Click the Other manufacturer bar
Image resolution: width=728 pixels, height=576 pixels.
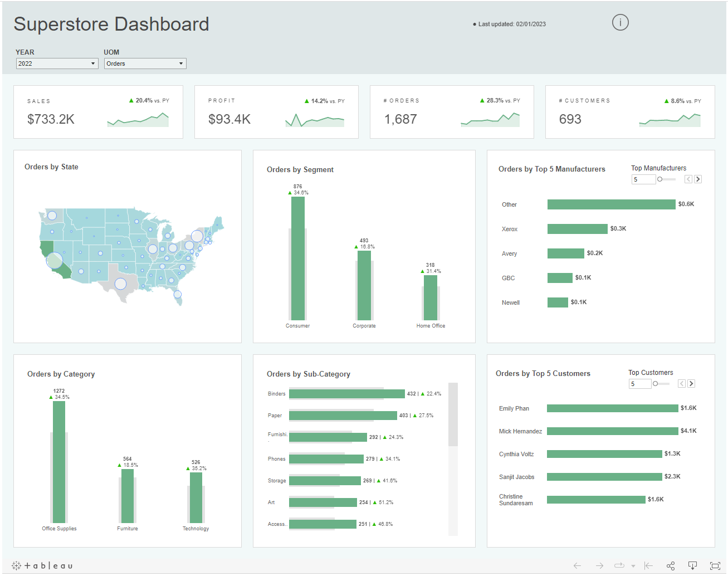[x=612, y=204]
